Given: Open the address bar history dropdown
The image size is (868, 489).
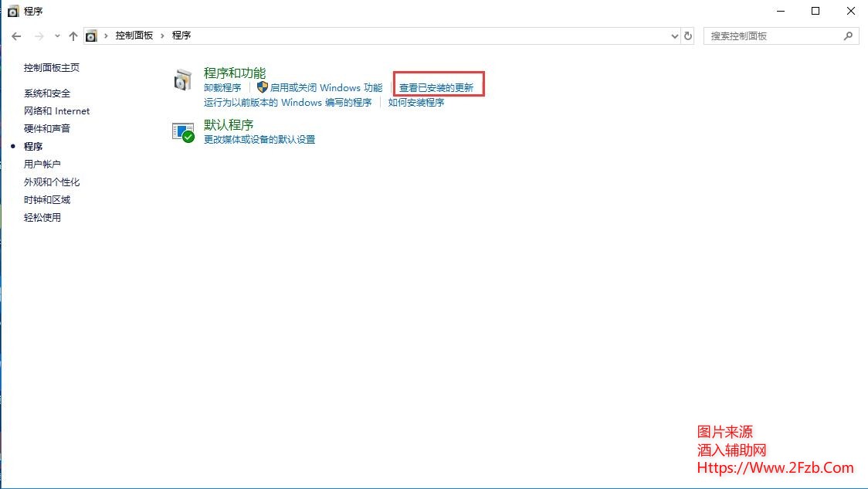Looking at the screenshot, I should click(x=674, y=36).
